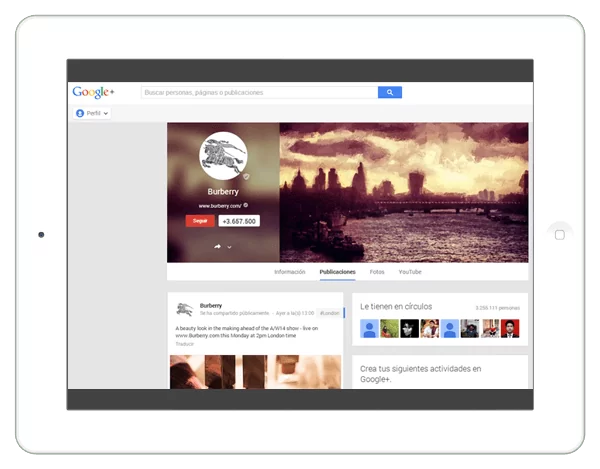Click the 'Le tienen en círculos' heading
The height and width of the screenshot is (469, 600).
click(396, 306)
